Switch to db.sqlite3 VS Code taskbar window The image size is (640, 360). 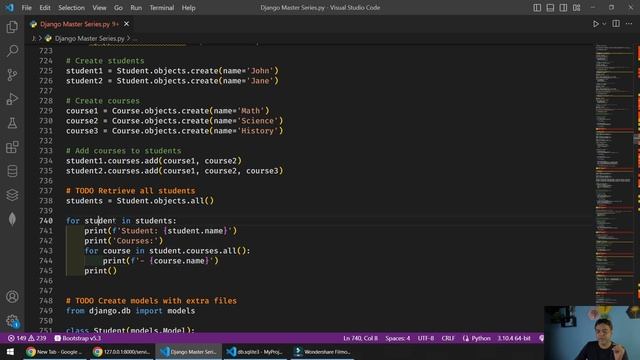point(255,352)
